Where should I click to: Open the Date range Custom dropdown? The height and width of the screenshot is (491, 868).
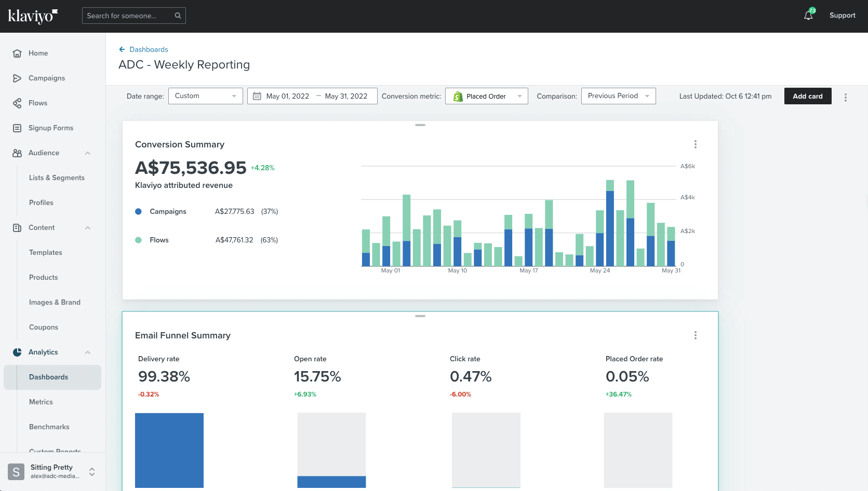coord(206,96)
